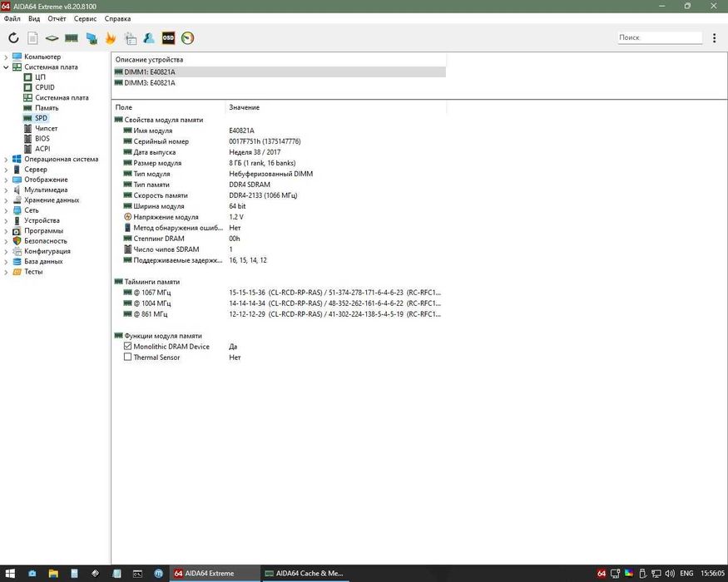The height and width of the screenshot is (582, 728).
Task: Select DIMM3: E40821A device entry
Action: click(150, 83)
